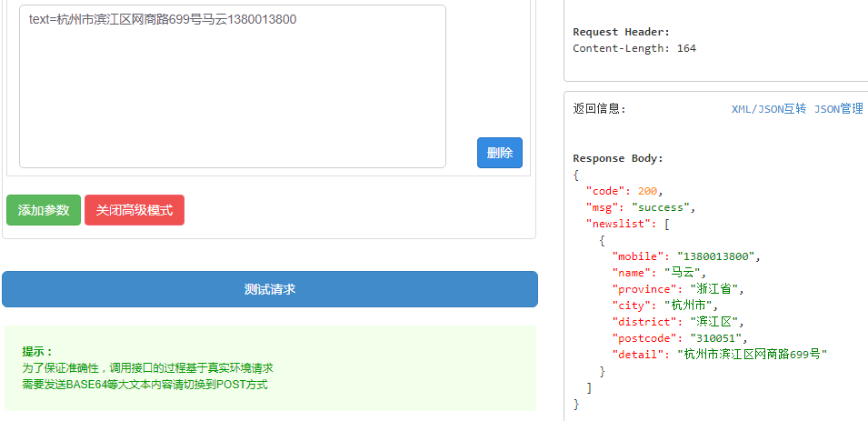The image size is (868, 421).
Task: Click the 提示： heading text
Action: (x=37, y=352)
